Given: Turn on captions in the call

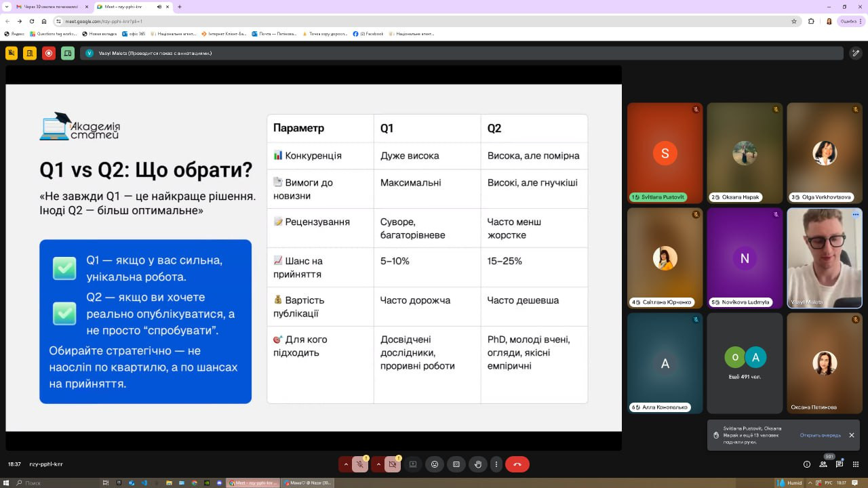Looking at the screenshot, I should click(x=456, y=464).
